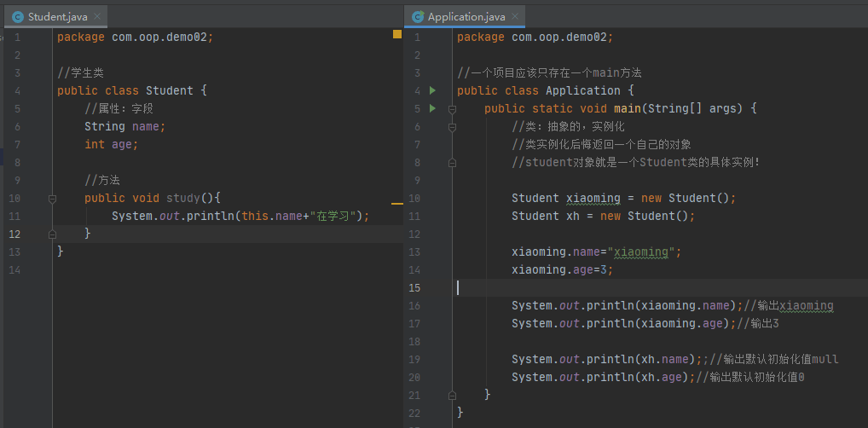Viewport: 868px width, 428px height.
Task: Click the yellow warning indicator in Student.java
Action: click(396, 35)
